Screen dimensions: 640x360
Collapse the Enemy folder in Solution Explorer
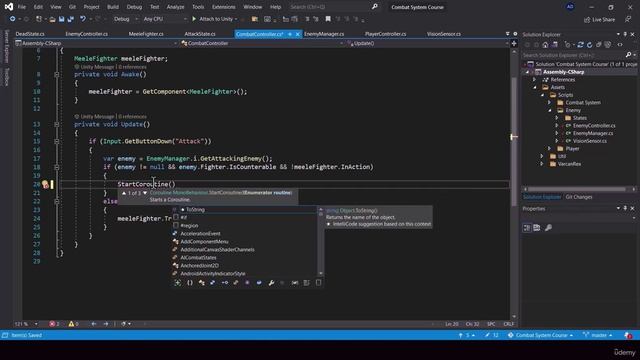(x=550, y=110)
